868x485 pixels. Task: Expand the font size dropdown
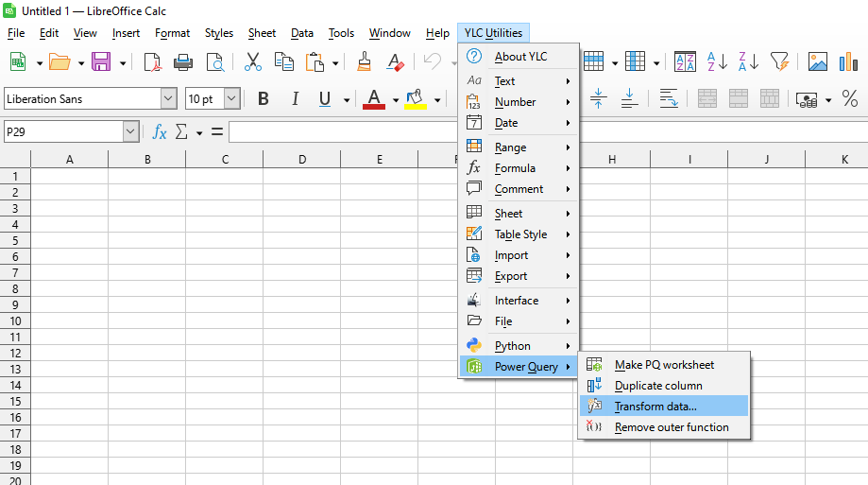click(x=231, y=99)
